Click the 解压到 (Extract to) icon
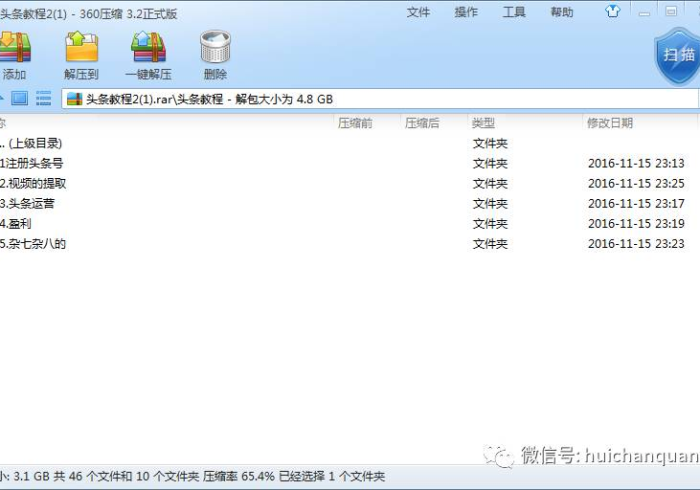The height and width of the screenshot is (490, 700). coord(81,50)
